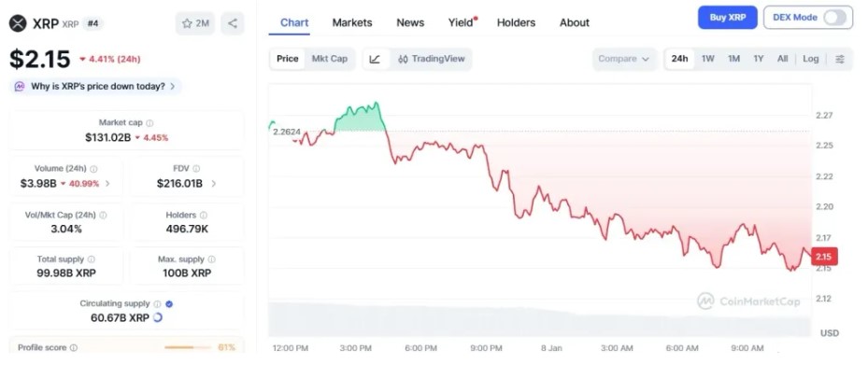Image resolution: width=868 pixels, height=378 pixels.
Task: Expand the Volume (24h) chevron
Action: (107, 184)
